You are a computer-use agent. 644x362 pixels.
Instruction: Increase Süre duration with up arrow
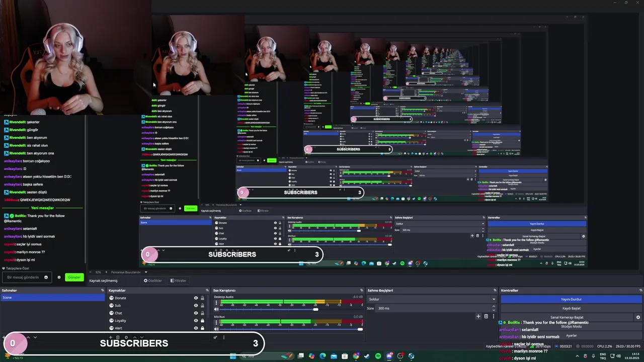(x=494, y=306)
